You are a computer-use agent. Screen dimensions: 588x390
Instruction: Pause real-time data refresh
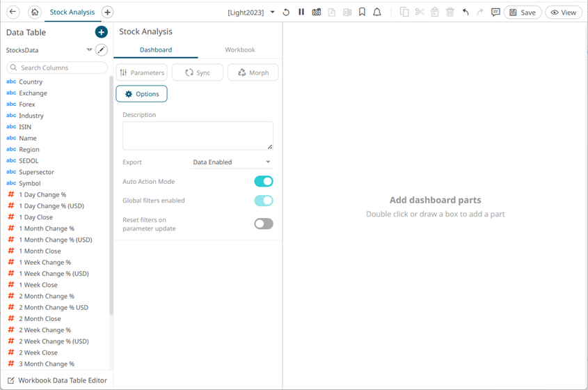coord(301,13)
